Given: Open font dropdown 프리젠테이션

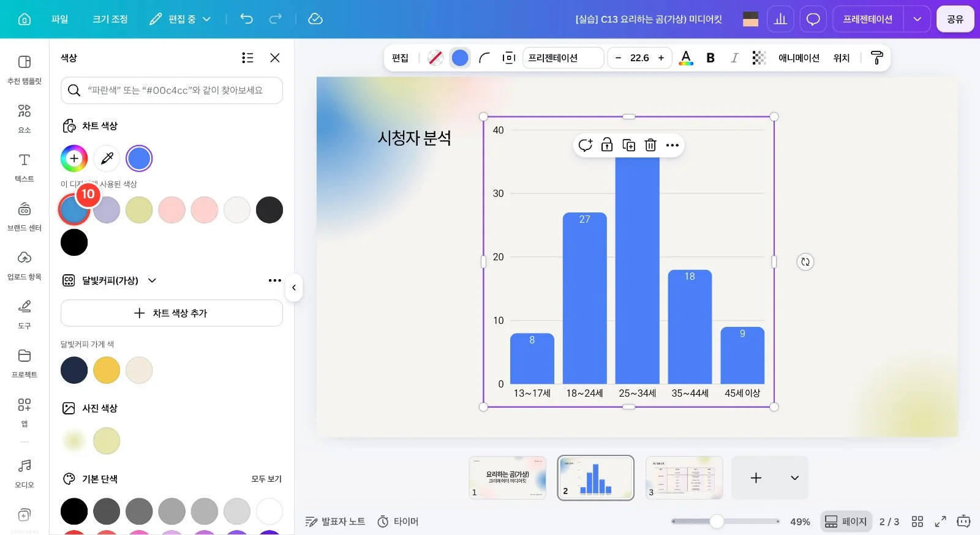Looking at the screenshot, I should click(563, 58).
